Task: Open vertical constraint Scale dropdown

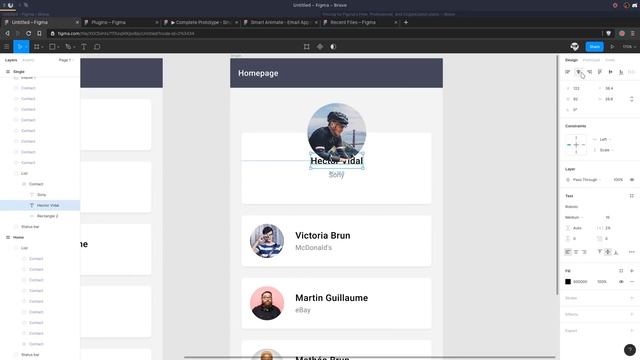Action: point(604,150)
